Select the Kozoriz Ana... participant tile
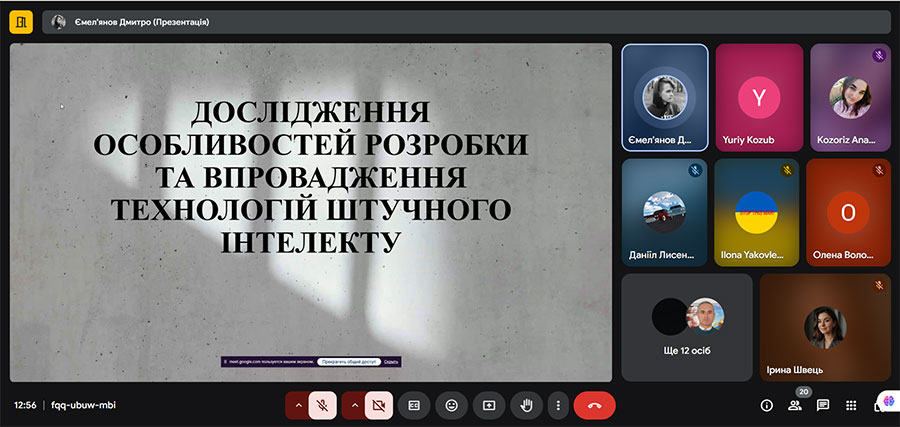 [850, 98]
